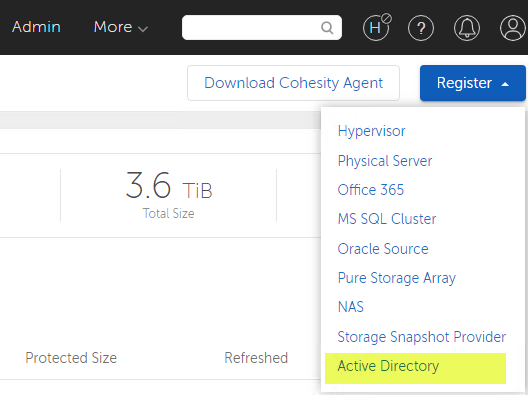Sort by Refreshed column header

256,358
